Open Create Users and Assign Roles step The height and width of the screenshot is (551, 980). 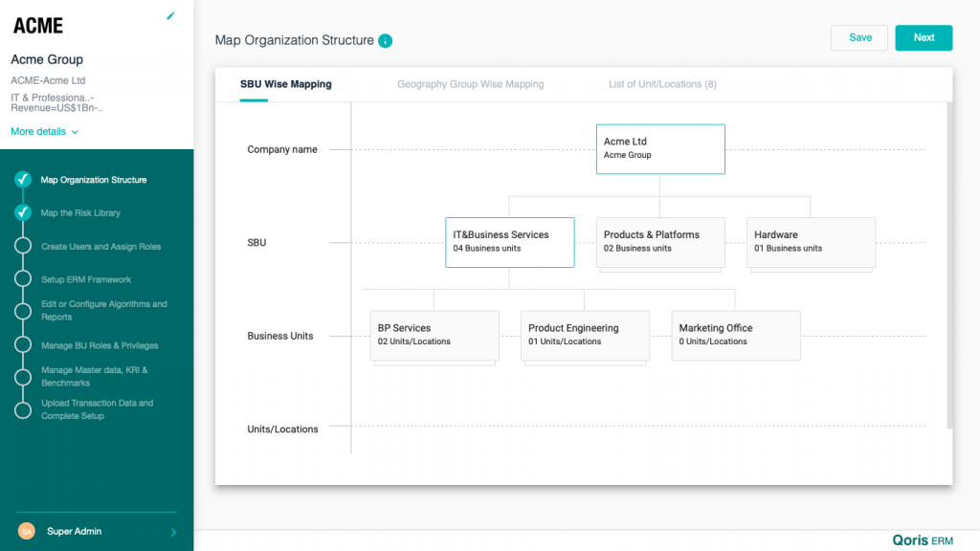tap(100, 247)
